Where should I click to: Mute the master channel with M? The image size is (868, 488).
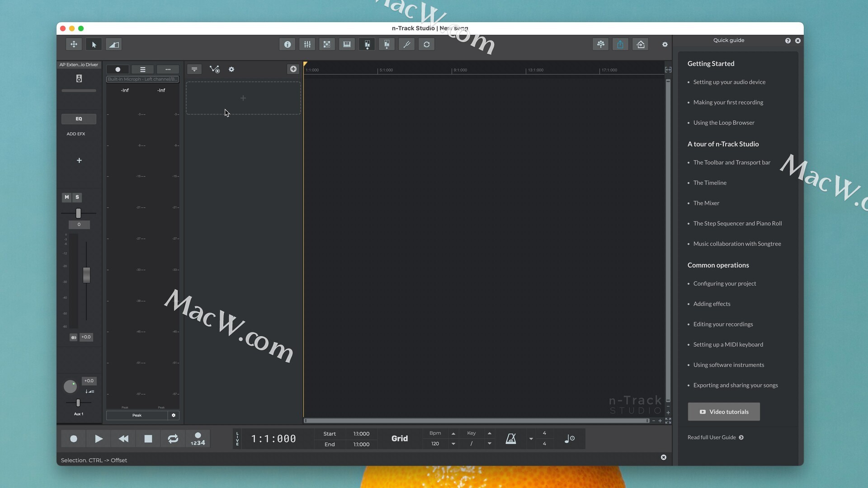click(67, 197)
